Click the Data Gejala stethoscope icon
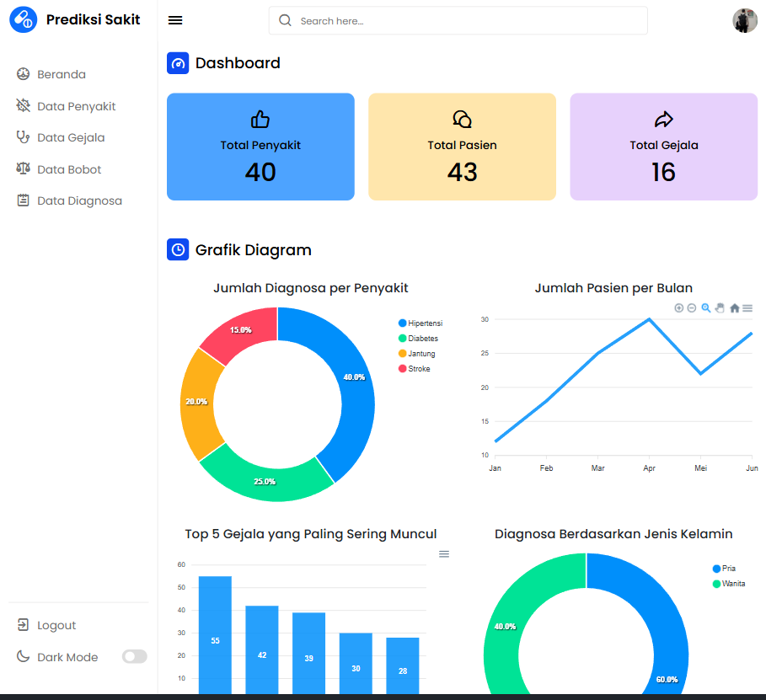 (23, 137)
